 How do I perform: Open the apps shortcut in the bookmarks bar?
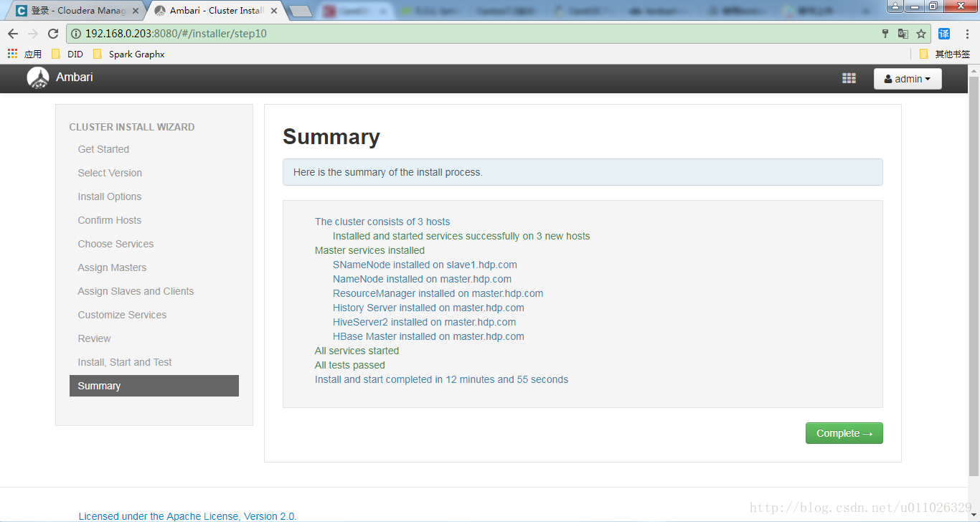(x=24, y=54)
